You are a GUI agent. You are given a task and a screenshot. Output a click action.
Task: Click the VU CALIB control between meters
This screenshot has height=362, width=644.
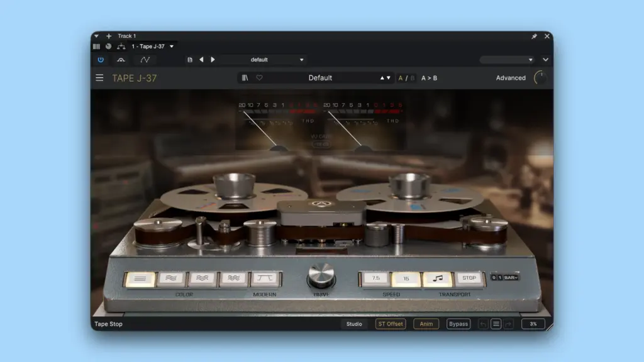(321, 141)
